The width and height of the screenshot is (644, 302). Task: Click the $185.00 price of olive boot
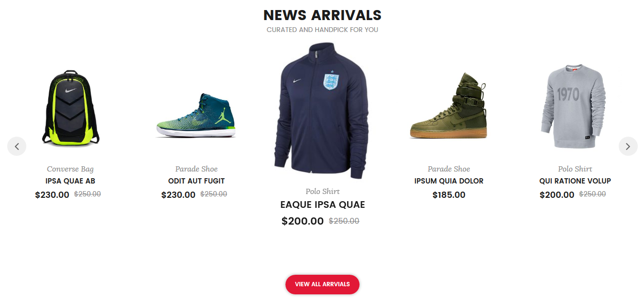tap(449, 195)
